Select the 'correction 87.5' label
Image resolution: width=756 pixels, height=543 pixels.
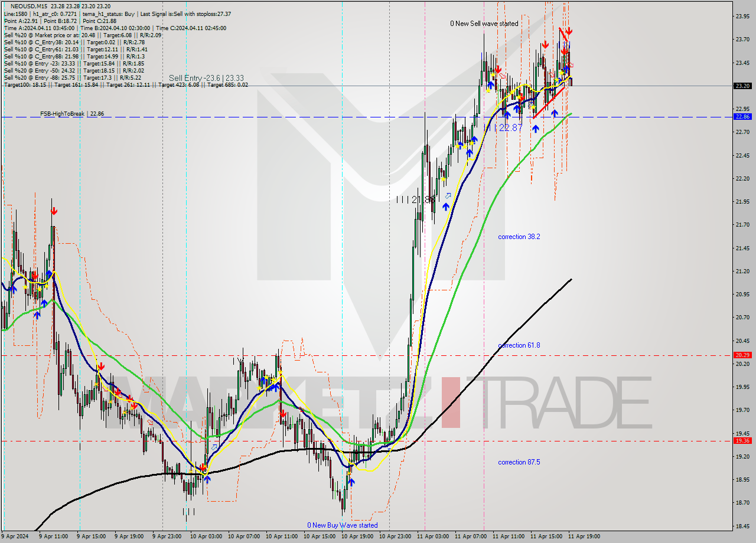pyautogui.click(x=519, y=462)
